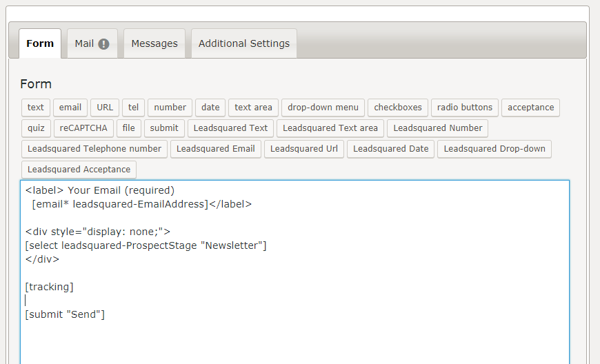Insert Leadsquared Email tag
The image size is (600, 364).
click(216, 149)
